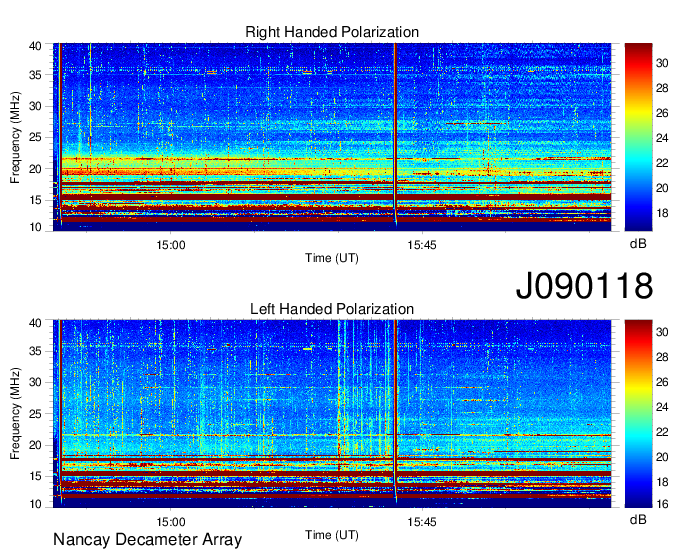The image size is (680, 552).
Task: Click the '30' value on the lower color bar
Action: (x=662, y=332)
